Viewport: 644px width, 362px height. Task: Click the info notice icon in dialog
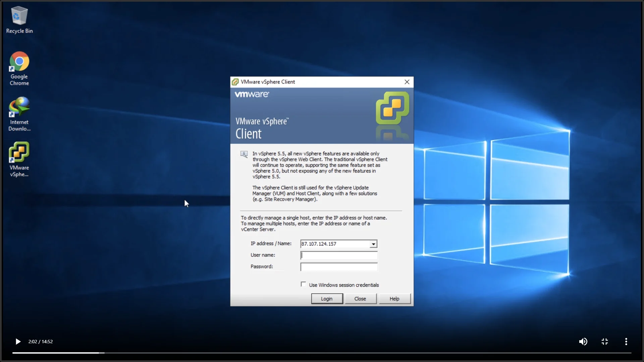pyautogui.click(x=244, y=154)
